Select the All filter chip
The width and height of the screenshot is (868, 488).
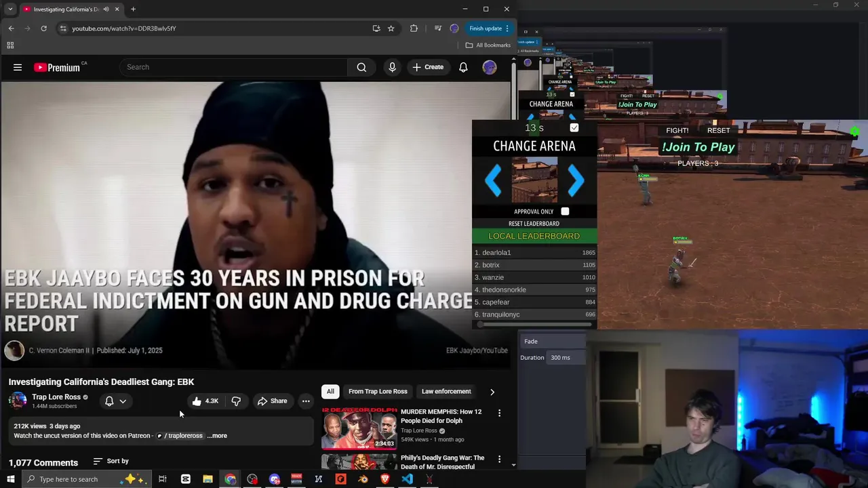tap(330, 391)
